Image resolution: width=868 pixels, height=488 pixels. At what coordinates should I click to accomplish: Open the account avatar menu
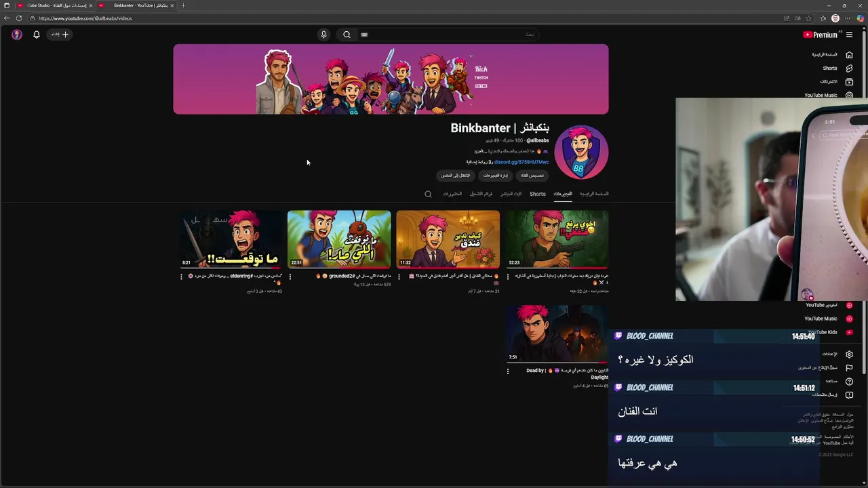tap(17, 35)
